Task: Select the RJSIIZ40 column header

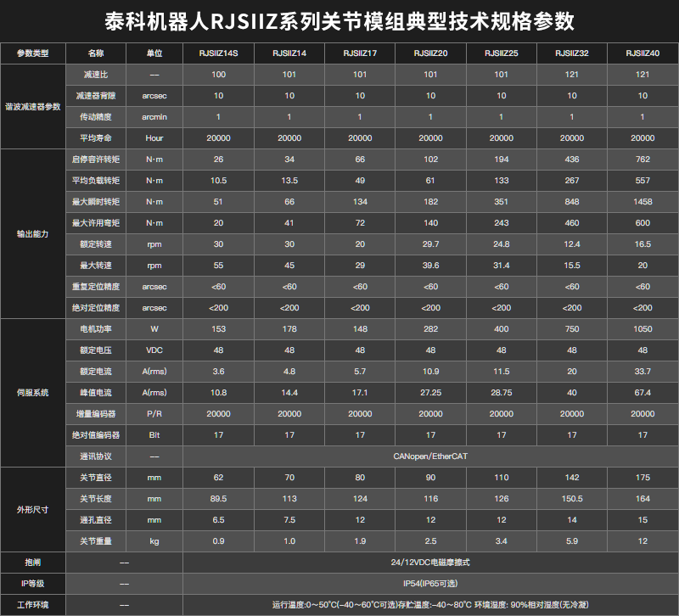Action: coord(644,53)
